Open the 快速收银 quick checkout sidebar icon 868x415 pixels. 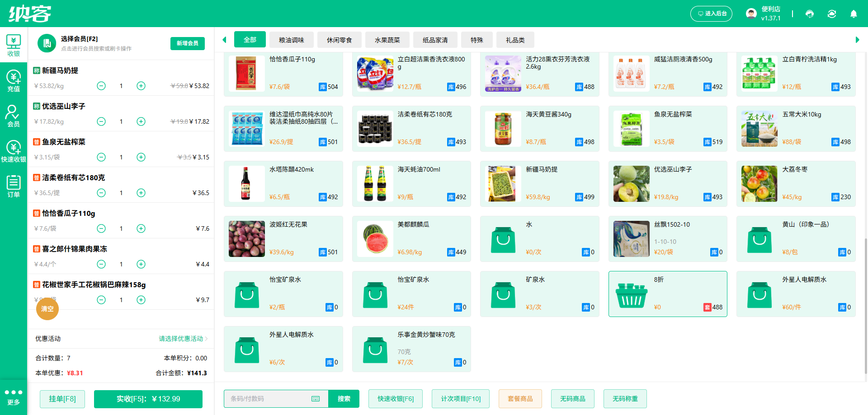point(14,151)
